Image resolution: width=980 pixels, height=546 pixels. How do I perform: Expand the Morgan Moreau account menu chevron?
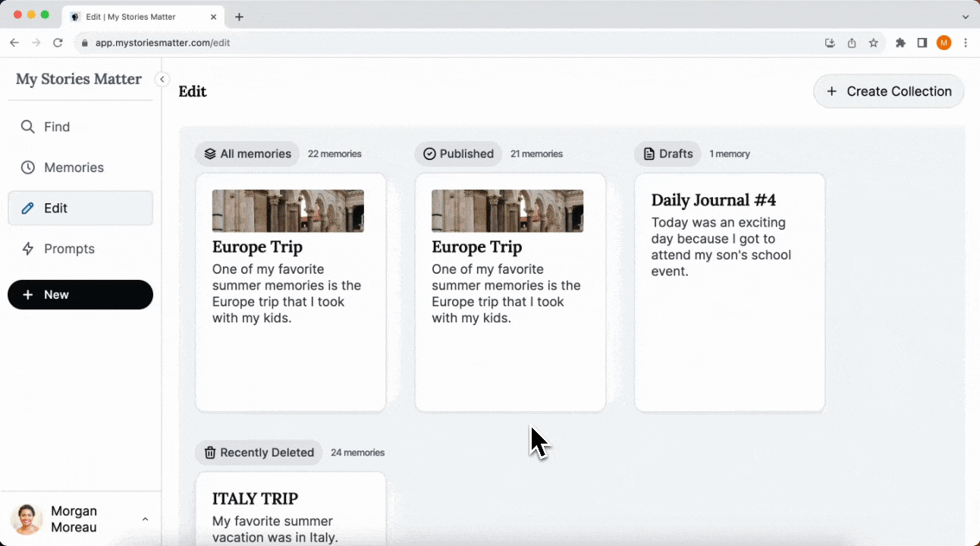click(145, 519)
